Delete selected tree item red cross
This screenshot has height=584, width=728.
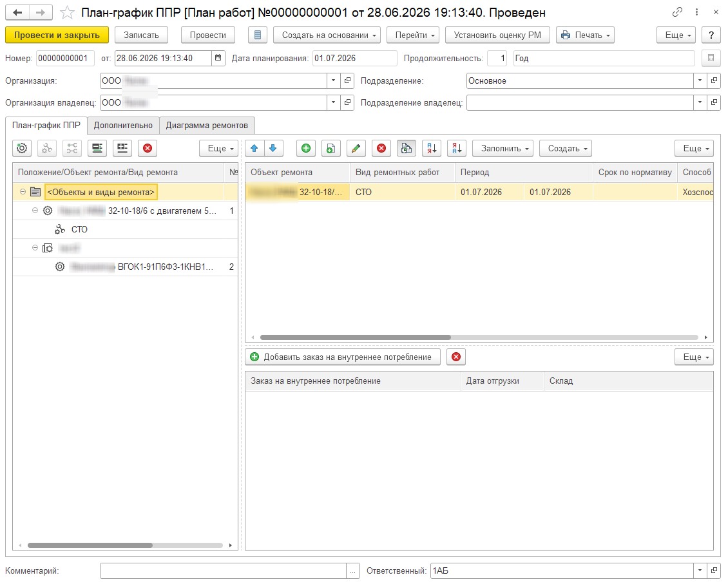click(147, 149)
